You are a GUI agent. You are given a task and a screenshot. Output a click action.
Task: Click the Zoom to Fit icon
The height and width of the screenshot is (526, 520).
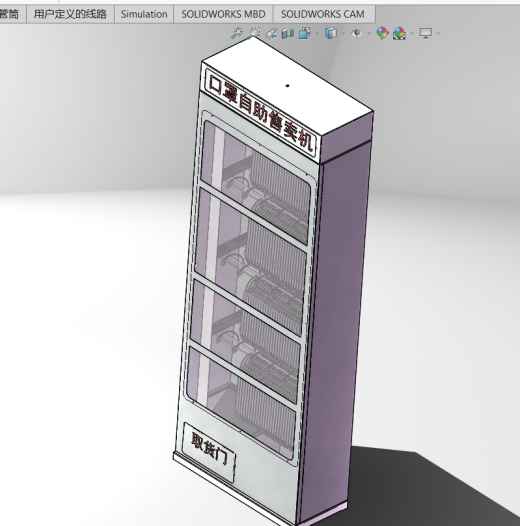(237, 33)
